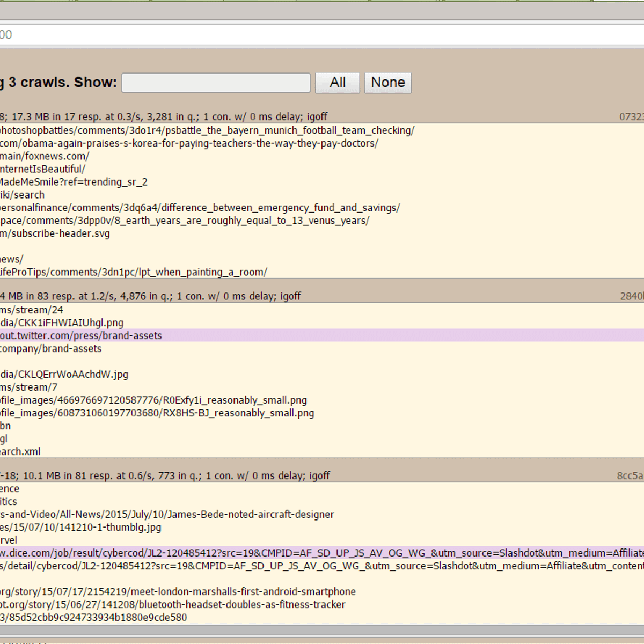Viewport: 644px width, 644px height.
Task: Click the RX8HS-BJ_reasonably_small.png entry
Action: pyautogui.click(x=157, y=413)
